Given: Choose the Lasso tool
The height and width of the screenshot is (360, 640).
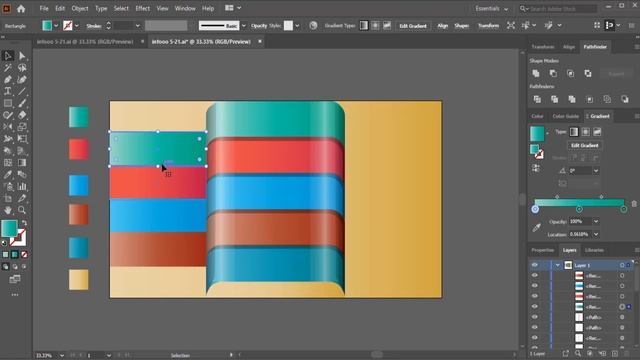Looking at the screenshot, I should click(22, 67).
